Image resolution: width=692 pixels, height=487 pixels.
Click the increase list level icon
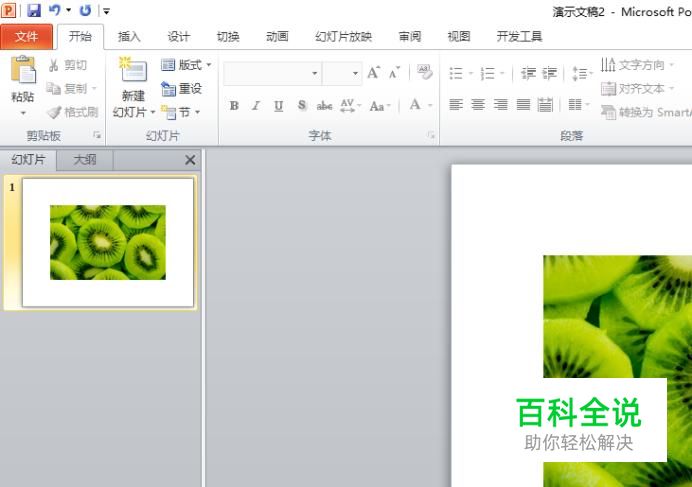(x=549, y=73)
